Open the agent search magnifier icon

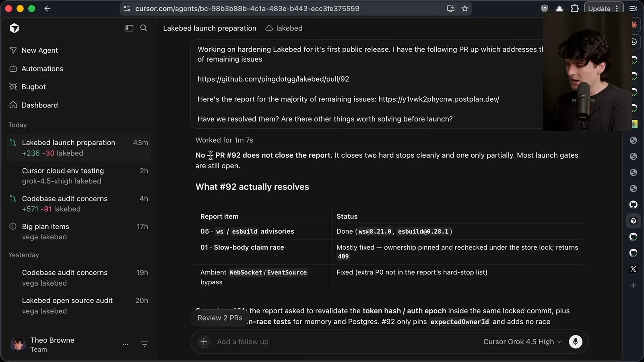(144, 28)
